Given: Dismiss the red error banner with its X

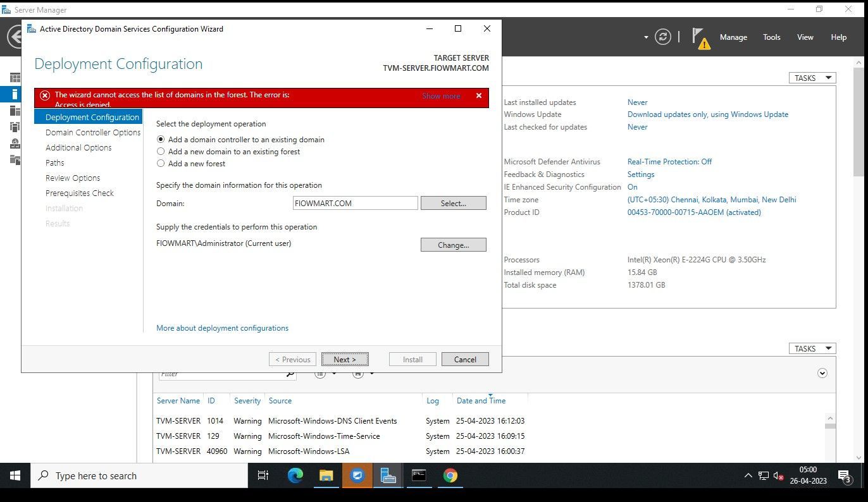Looking at the screenshot, I should click(479, 95).
